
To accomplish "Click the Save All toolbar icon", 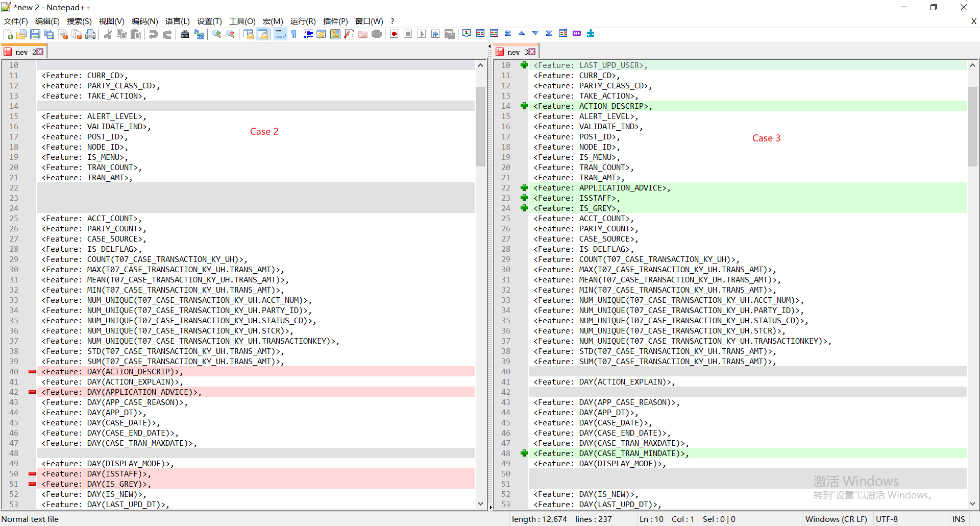I will [49, 34].
